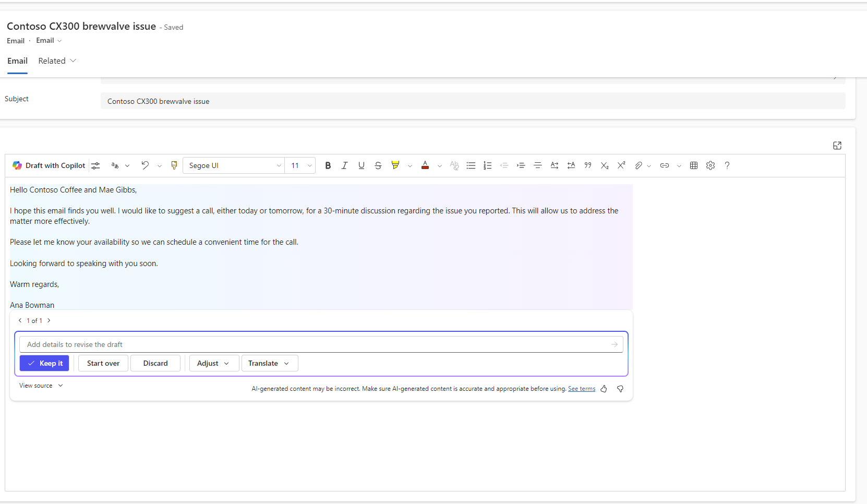Screen dimensions: 867x504
Task: Toggle superscript formatting
Action: [621, 165]
